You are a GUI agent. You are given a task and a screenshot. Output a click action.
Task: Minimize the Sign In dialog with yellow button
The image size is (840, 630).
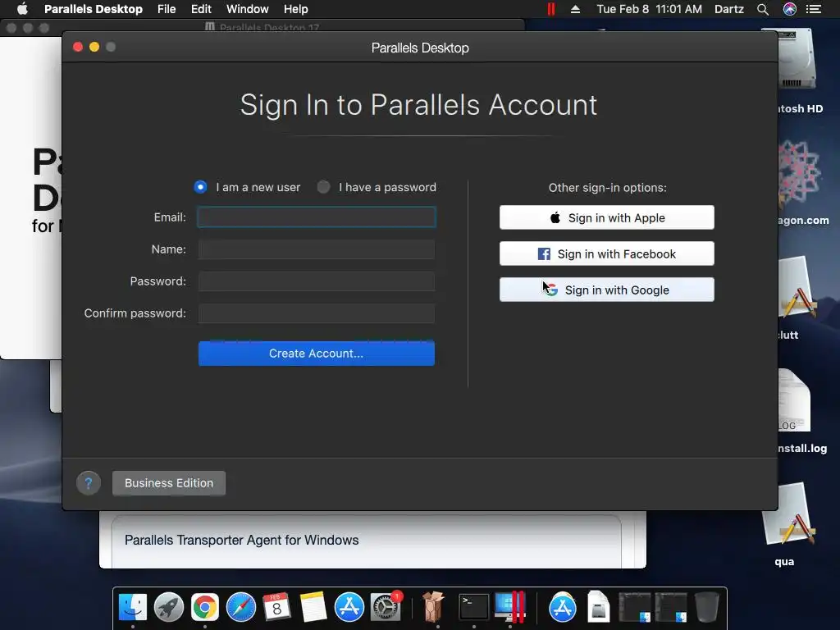tap(94, 47)
